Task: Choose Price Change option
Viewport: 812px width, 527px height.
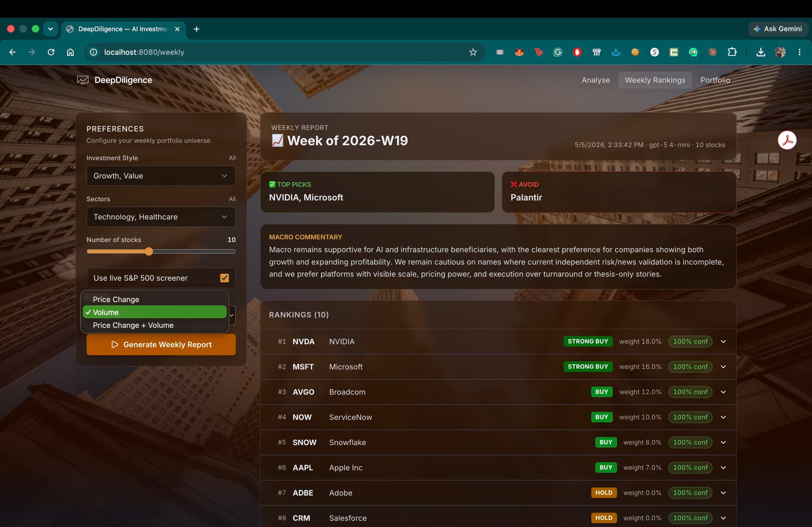Action: tap(155, 299)
